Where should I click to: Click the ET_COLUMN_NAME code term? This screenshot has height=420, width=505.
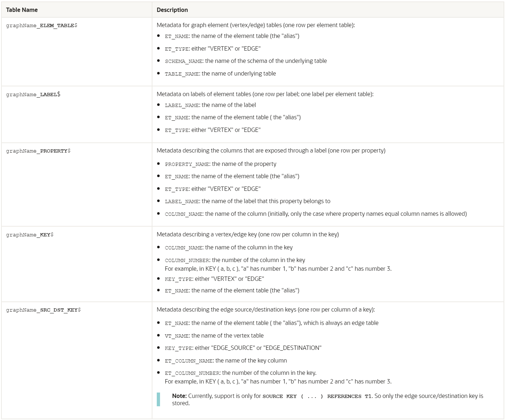coord(189,361)
